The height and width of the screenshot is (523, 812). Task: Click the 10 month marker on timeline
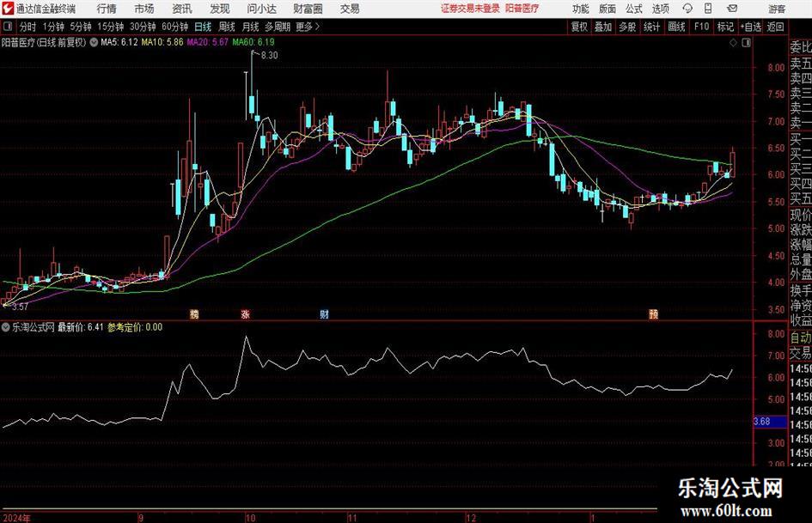pos(251,517)
